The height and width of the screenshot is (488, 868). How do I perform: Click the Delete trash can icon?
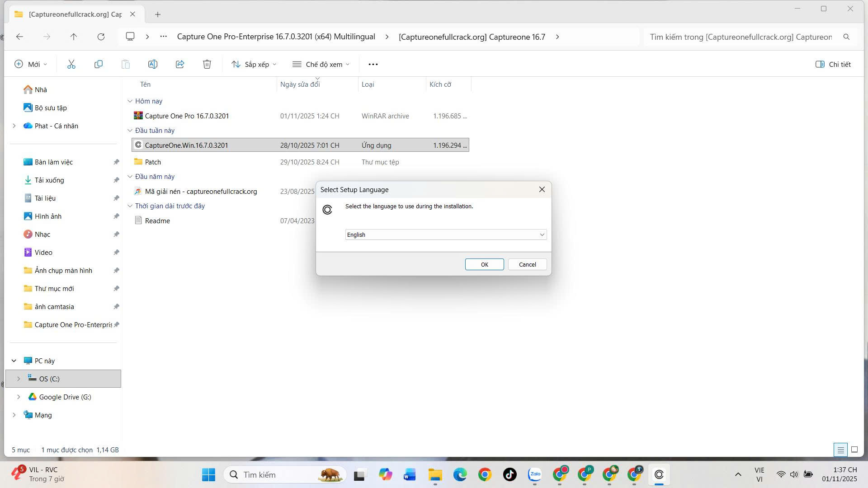point(207,64)
